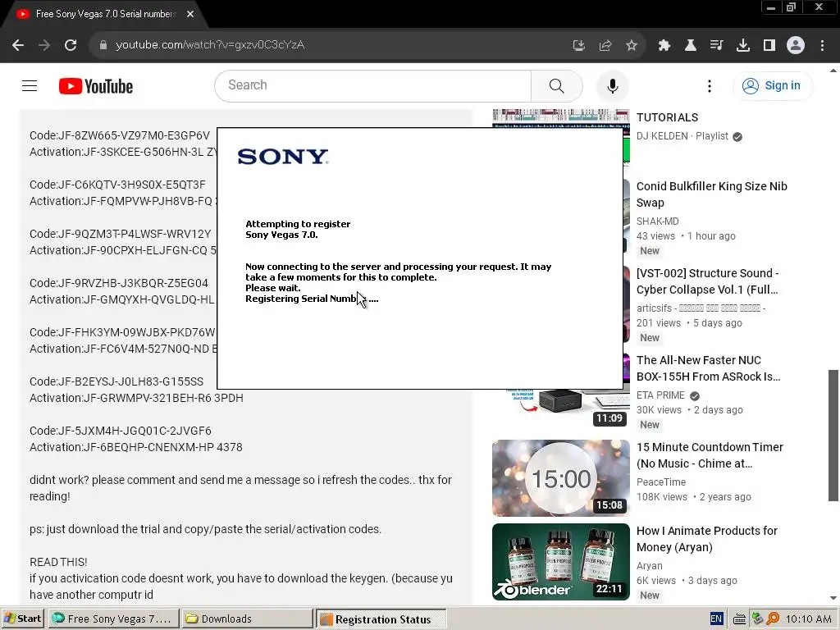Select the Free Sony Vegas 7.0 browser tab

click(105, 14)
